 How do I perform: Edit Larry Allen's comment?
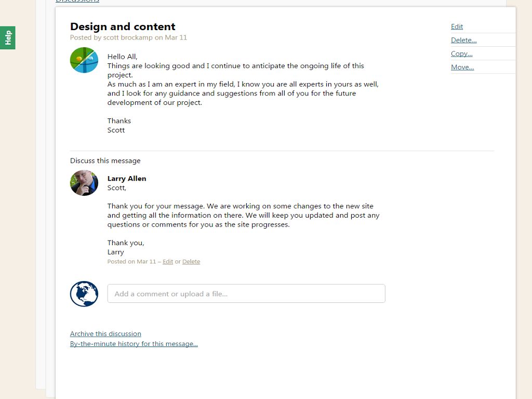point(168,262)
